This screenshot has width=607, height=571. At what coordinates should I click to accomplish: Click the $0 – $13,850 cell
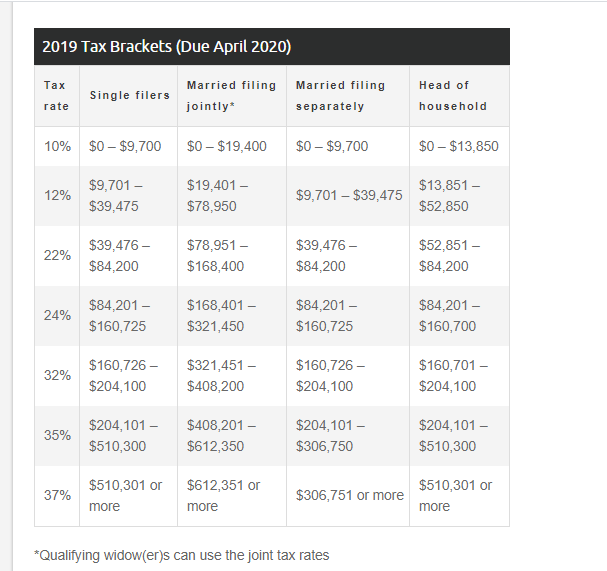coord(459,146)
